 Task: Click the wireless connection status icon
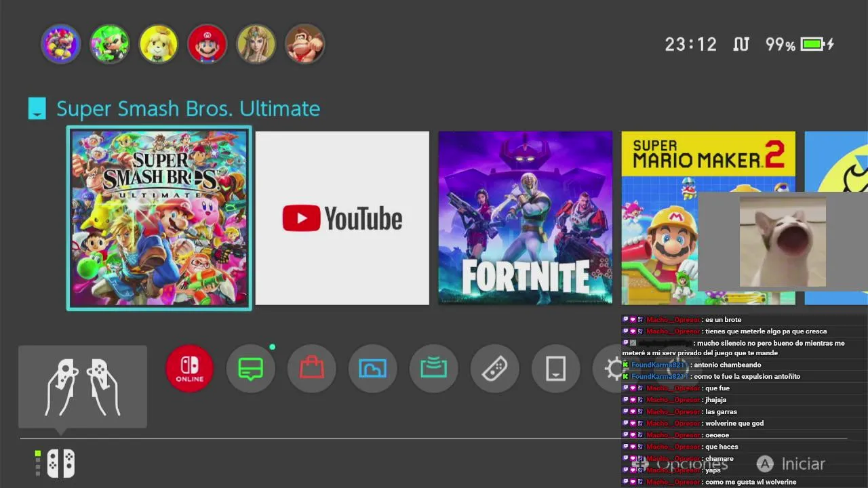741,45
